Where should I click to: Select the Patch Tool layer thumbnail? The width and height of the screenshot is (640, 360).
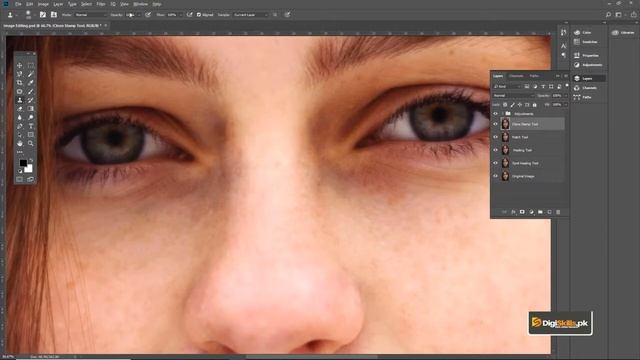point(505,137)
